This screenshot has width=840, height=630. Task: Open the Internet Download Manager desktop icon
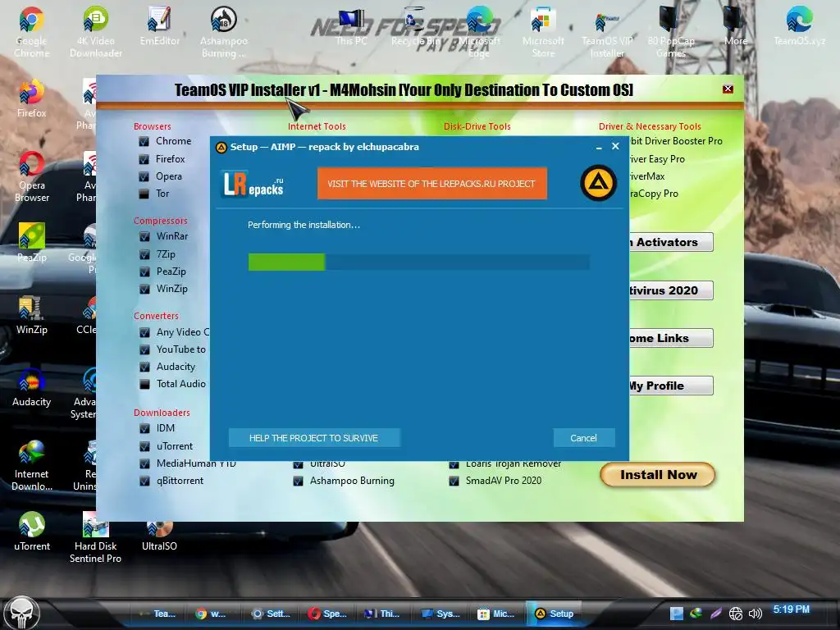click(x=32, y=465)
